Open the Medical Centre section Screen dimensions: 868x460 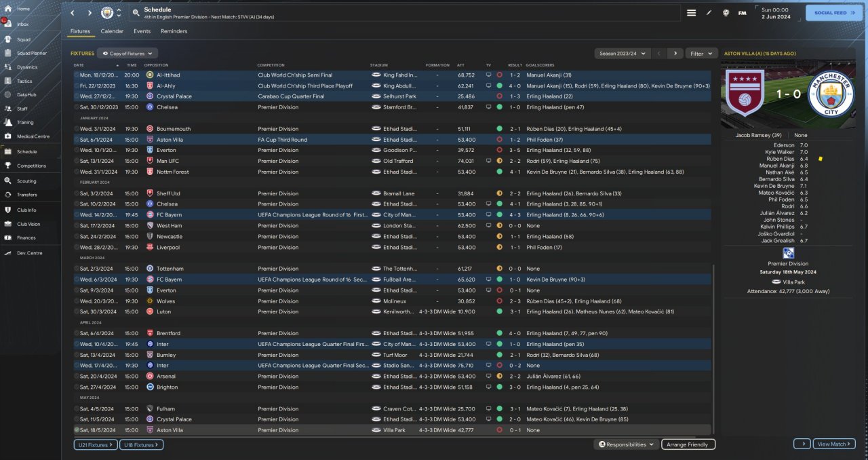33,136
